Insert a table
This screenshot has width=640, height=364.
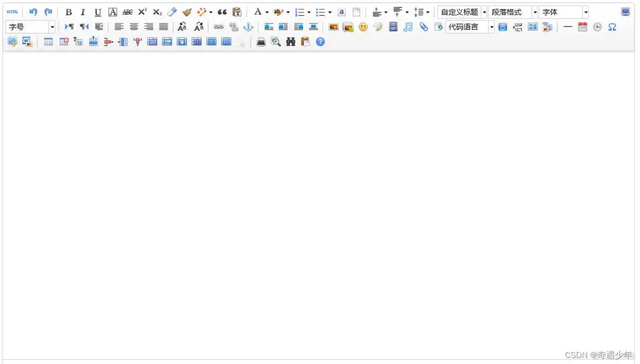pos(49,42)
